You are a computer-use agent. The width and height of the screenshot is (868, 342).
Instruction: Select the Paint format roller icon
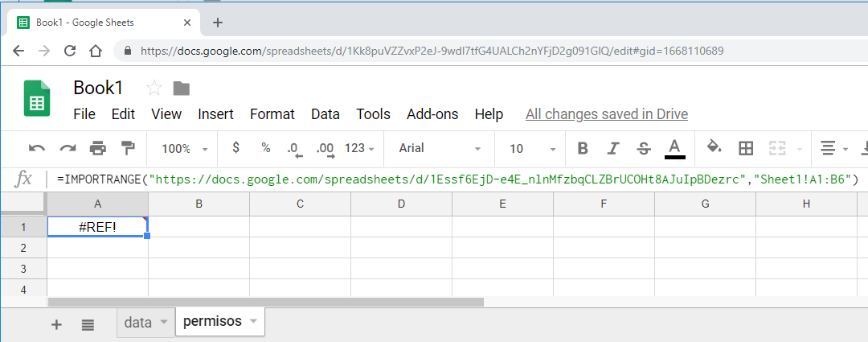[128, 148]
